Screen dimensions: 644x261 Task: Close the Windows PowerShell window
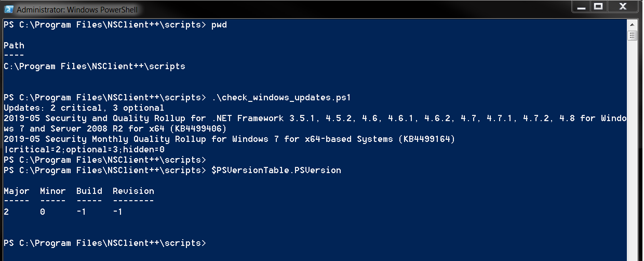tap(622, 7)
